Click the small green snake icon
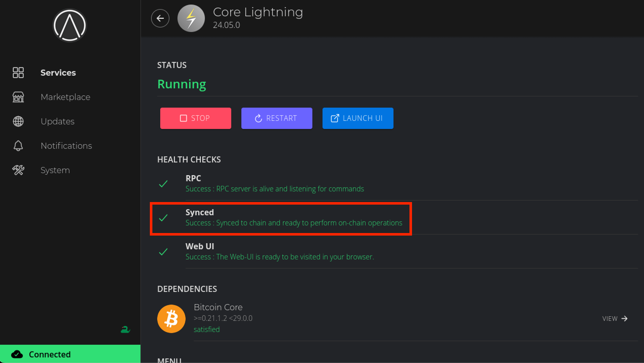Viewport: 644px width, 363px height. [x=125, y=329]
